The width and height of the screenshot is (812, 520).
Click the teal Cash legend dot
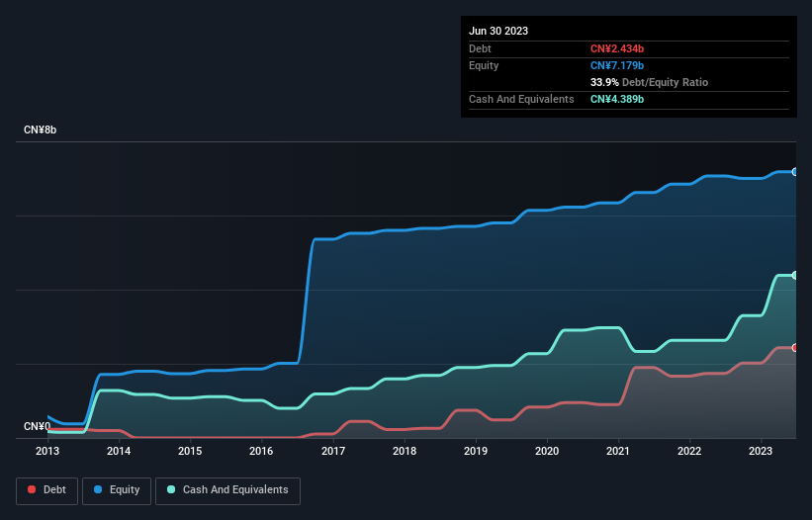click(171, 489)
